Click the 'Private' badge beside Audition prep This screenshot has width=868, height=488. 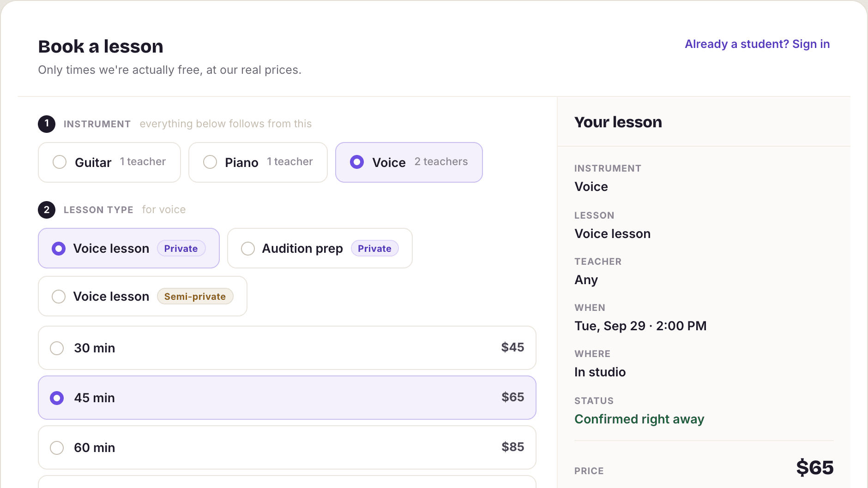374,248
